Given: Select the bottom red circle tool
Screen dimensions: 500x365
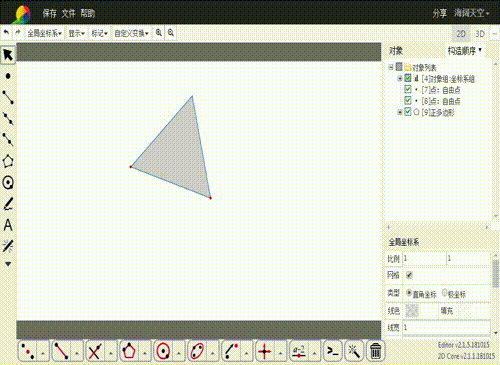Looking at the screenshot, I should pyautogui.click(x=163, y=351).
